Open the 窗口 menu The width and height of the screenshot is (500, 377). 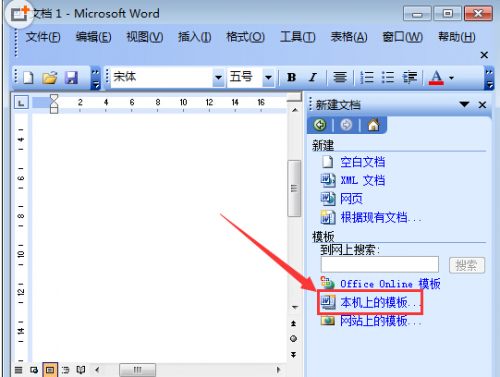(x=402, y=37)
